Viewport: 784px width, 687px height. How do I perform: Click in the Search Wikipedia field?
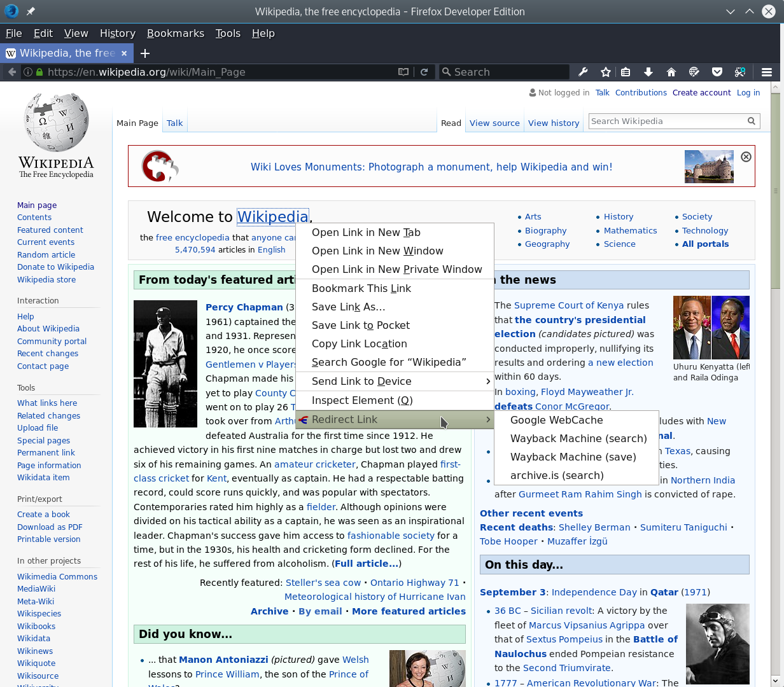click(667, 121)
